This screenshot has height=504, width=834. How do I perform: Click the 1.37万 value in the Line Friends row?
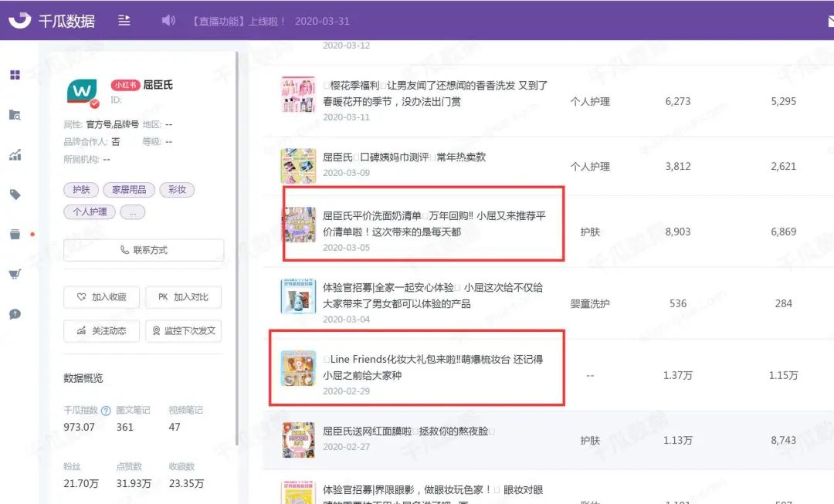(x=678, y=375)
